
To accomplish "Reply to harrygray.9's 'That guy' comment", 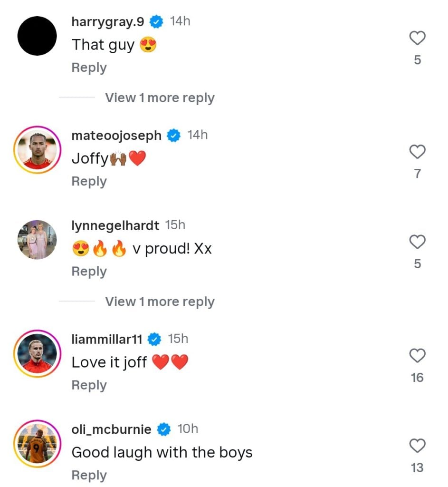I will pos(88,68).
